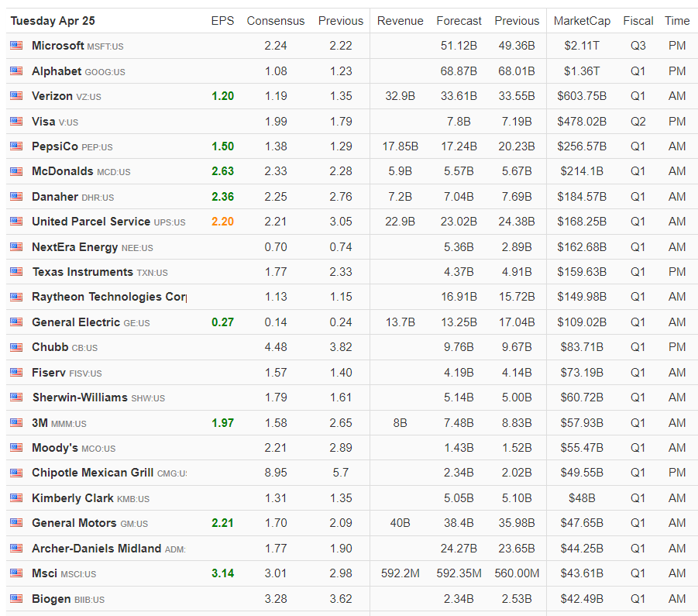Open the PepsiCo PEP:US link
The width and height of the screenshot is (698, 616).
pyautogui.click(x=72, y=146)
